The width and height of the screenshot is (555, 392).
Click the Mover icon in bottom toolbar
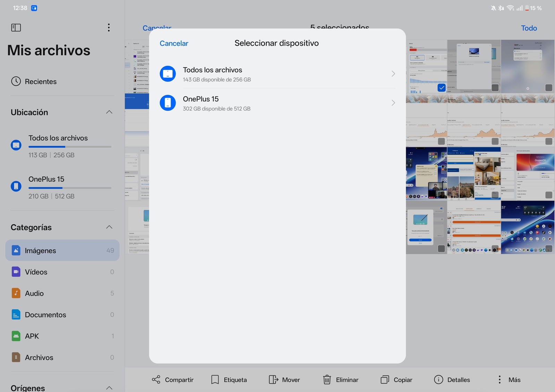pyautogui.click(x=273, y=380)
